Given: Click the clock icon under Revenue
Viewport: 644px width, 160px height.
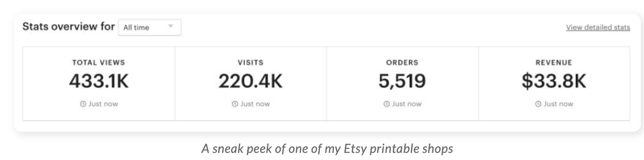Looking at the screenshot, I should (538, 104).
